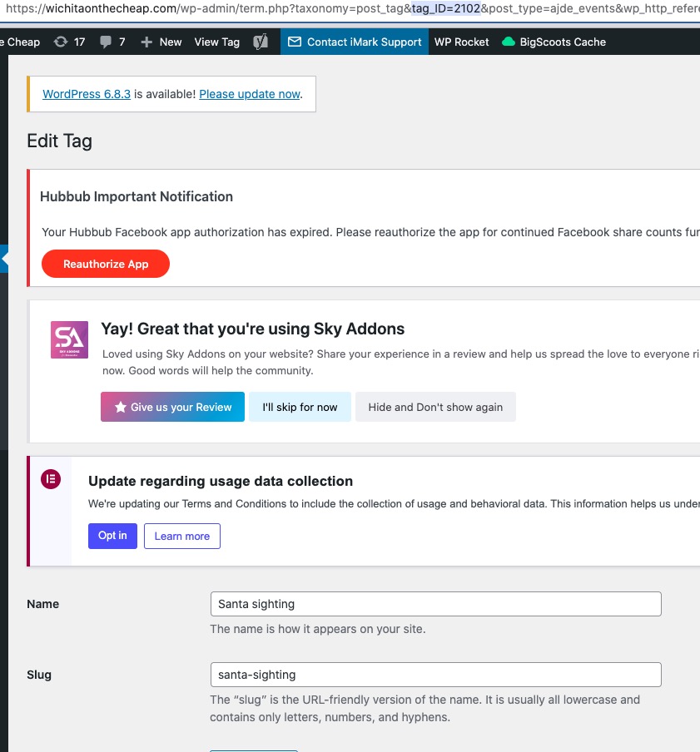Open the WP Rocket admin bar menu
Viewport: 700px width, 752px height.
(462, 42)
